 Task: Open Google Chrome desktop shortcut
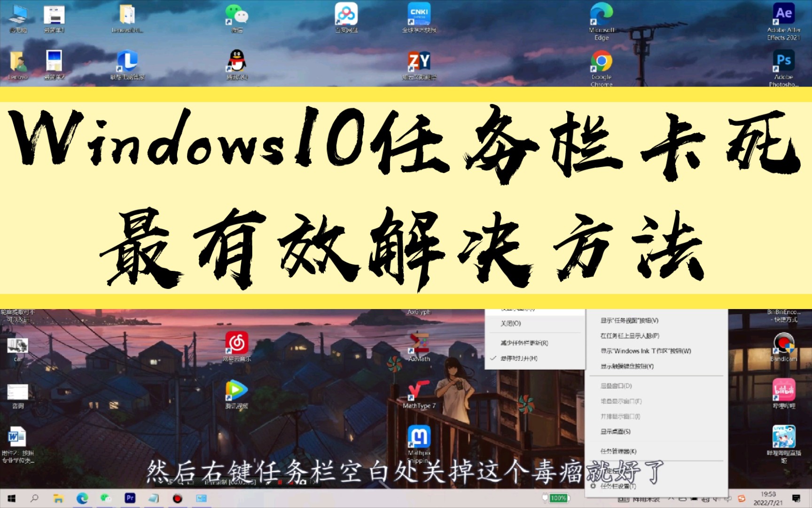point(601,68)
